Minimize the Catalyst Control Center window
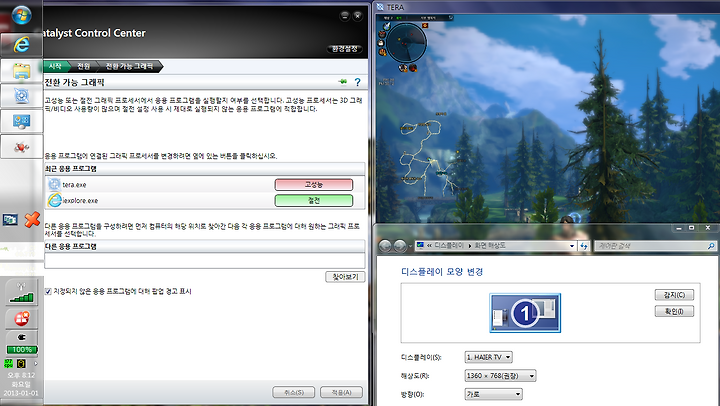Screen dimensions: 720x406 345,16
